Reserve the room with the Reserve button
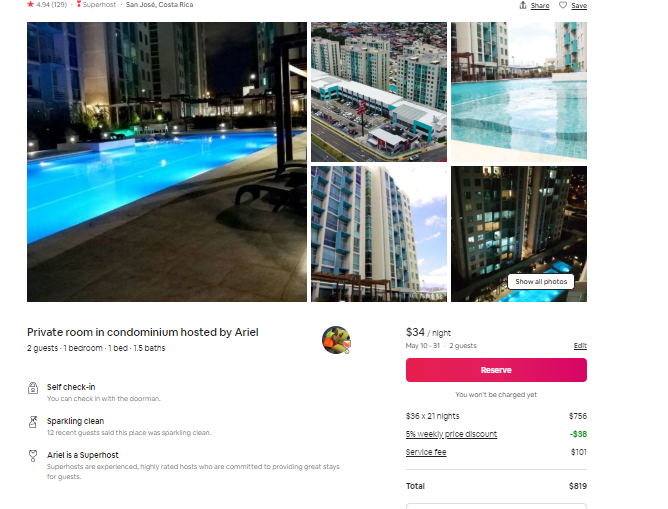 click(x=496, y=370)
